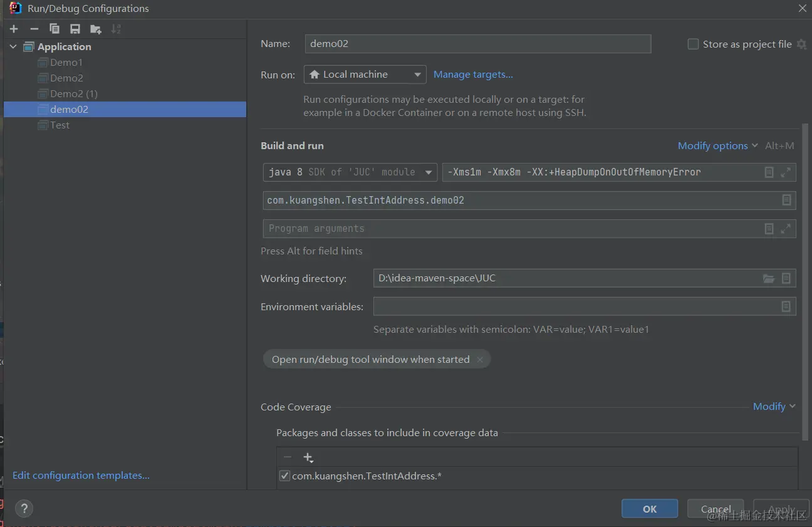Click the Name input field
Screen dimensions: 812x527
(x=478, y=44)
